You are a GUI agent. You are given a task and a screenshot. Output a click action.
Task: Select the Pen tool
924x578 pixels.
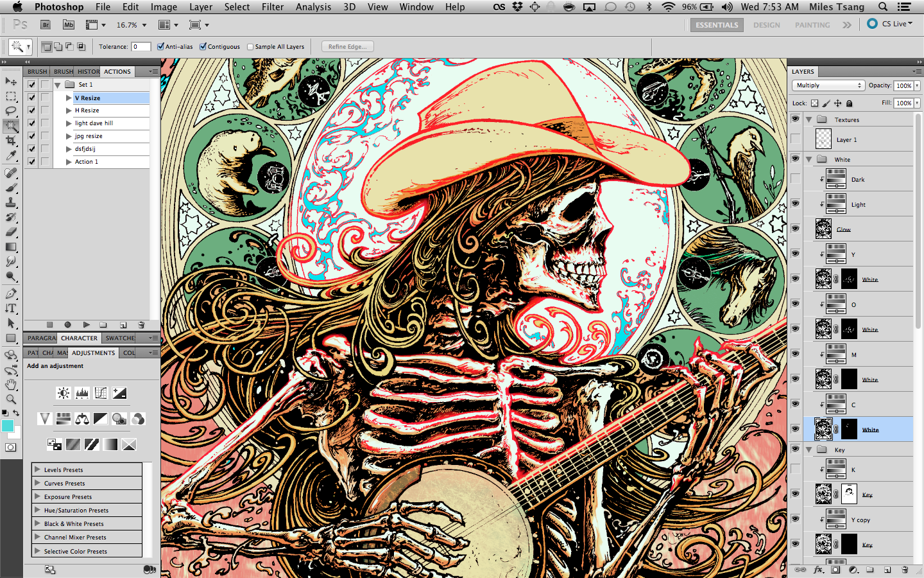pos(11,293)
